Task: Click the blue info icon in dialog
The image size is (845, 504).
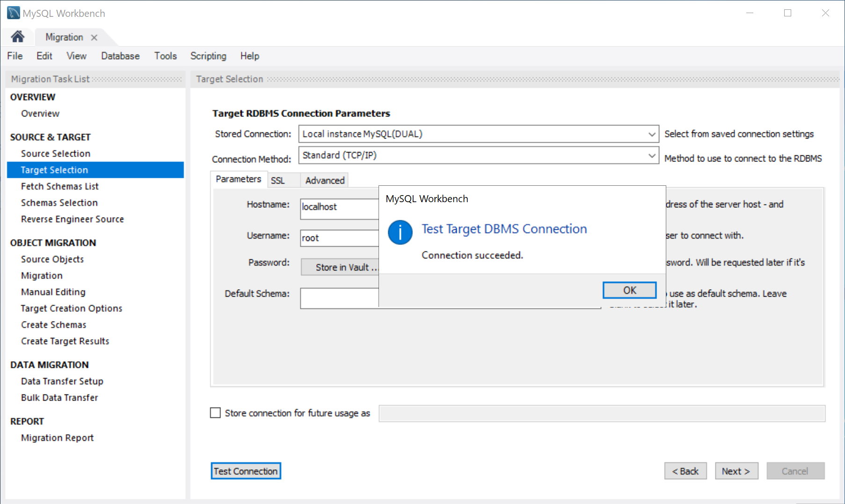Action: point(400,232)
